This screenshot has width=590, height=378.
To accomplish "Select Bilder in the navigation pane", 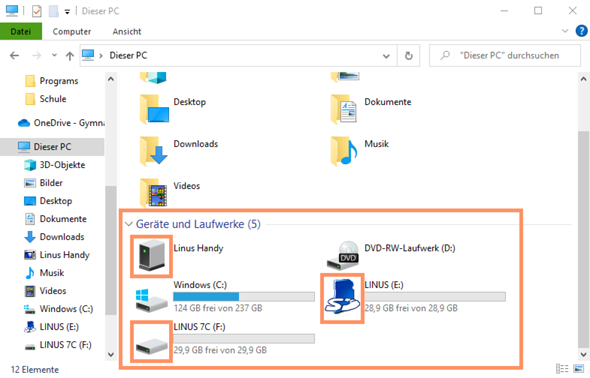I will click(x=51, y=183).
